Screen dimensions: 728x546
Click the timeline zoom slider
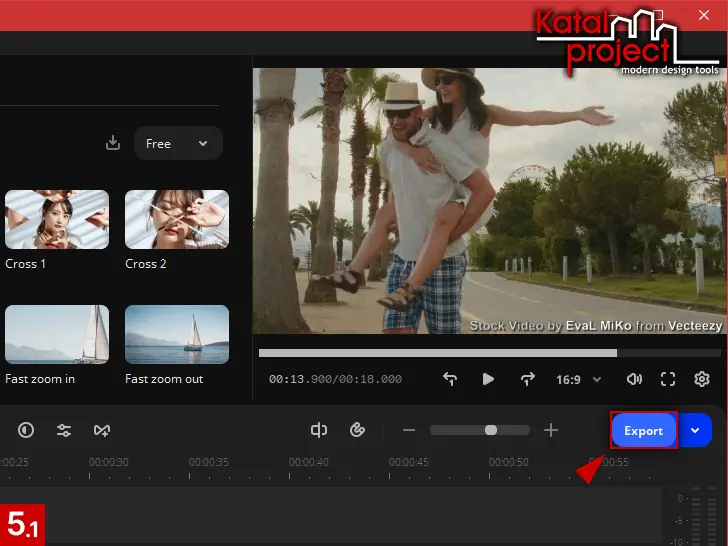coord(490,430)
